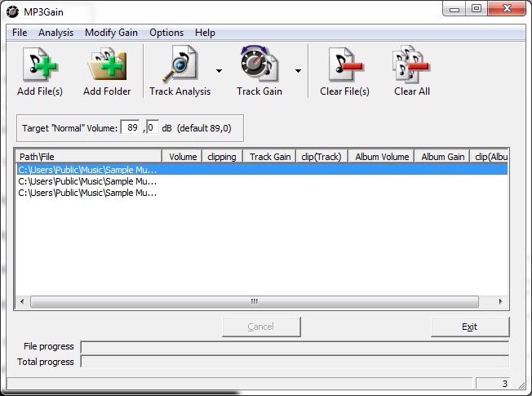The height and width of the screenshot is (396, 532).
Task: Click the partially visible clip(Album) column header
Action: [489, 157]
